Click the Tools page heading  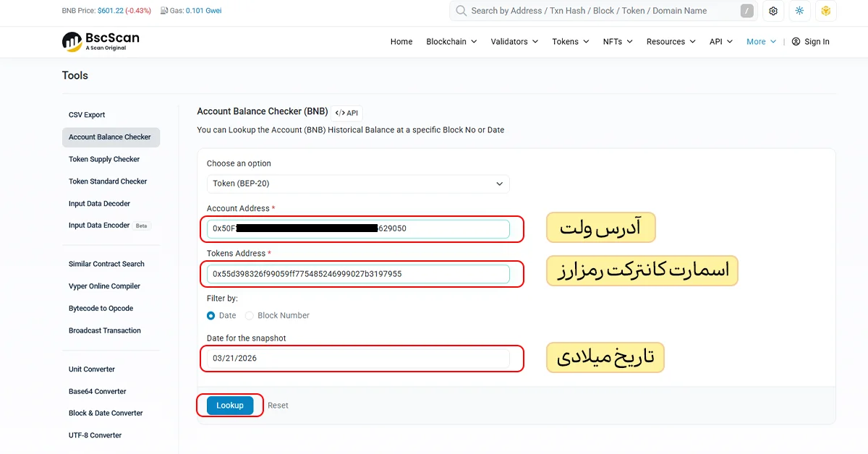point(75,75)
